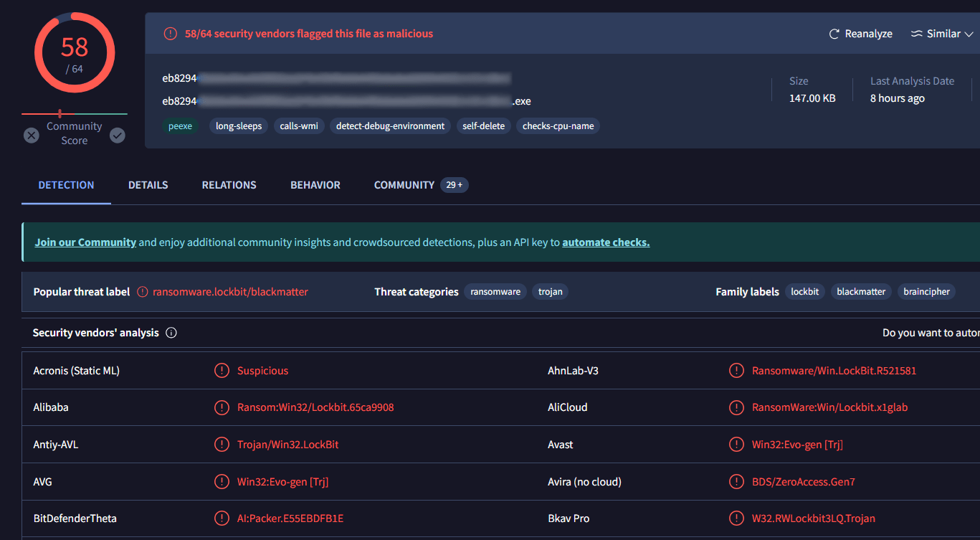Image resolution: width=980 pixels, height=540 pixels.
Task: Click the Community Score slider bar
Action: 75,113
